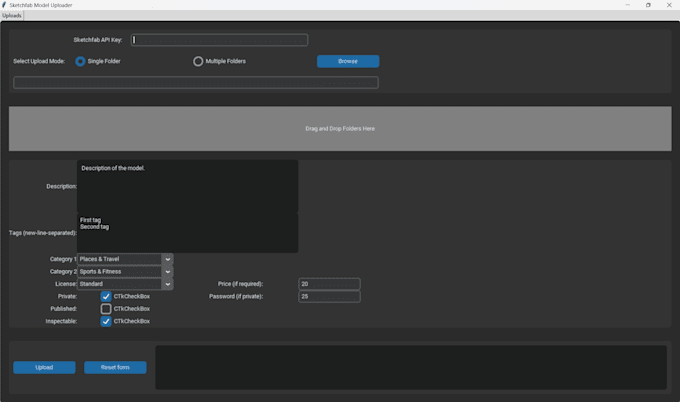
Task: Expand the License dropdown arrow
Action: [168, 284]
